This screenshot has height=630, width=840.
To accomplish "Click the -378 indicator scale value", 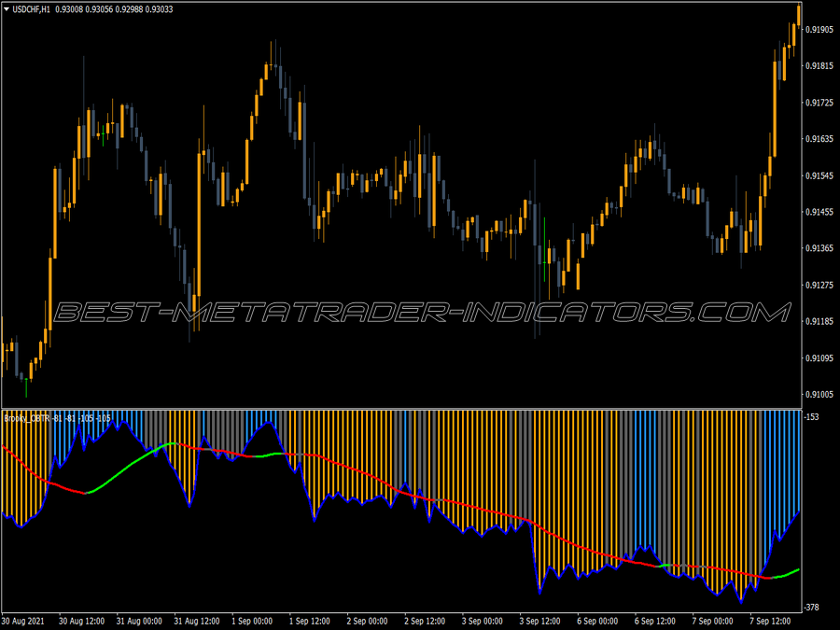I will pyautogui.click(x=812, y=608).
